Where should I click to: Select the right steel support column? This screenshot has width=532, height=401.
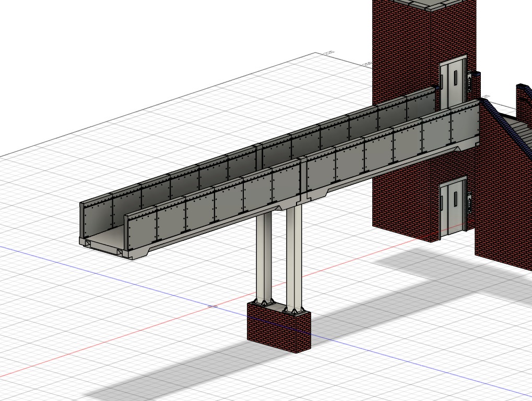[x=294, y=258]
